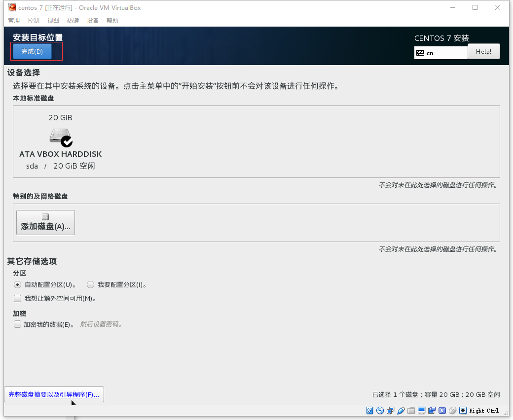Screen dimensions: 513x420
Task: Enable 加密我的数据(E) encryption checkbox
Action: (x=17, y=324)
